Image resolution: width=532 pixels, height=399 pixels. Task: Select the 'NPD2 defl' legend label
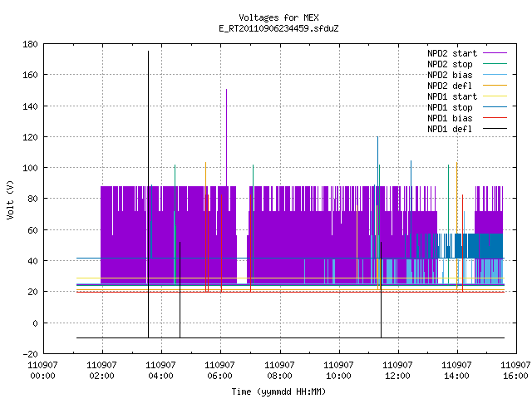pyautogui.click(x=450, y=86)
